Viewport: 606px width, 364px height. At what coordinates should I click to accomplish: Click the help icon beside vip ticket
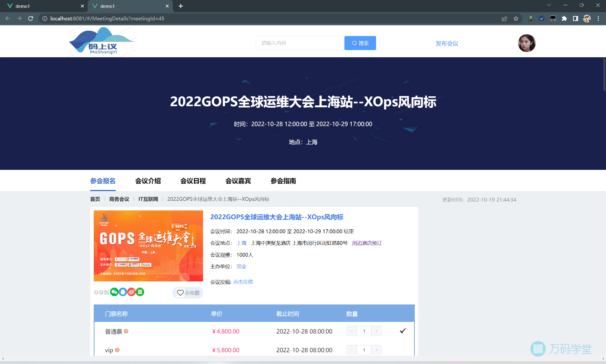(x=117, y=350)
